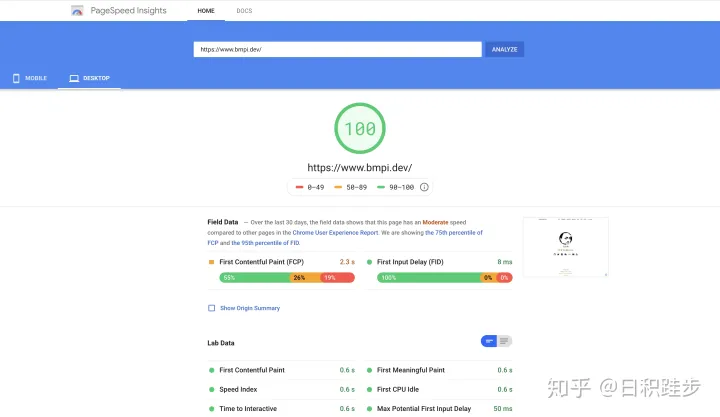720x417 pixels.
Task: Click the 0-49 legend label
Action: click(x=315, y=187)
